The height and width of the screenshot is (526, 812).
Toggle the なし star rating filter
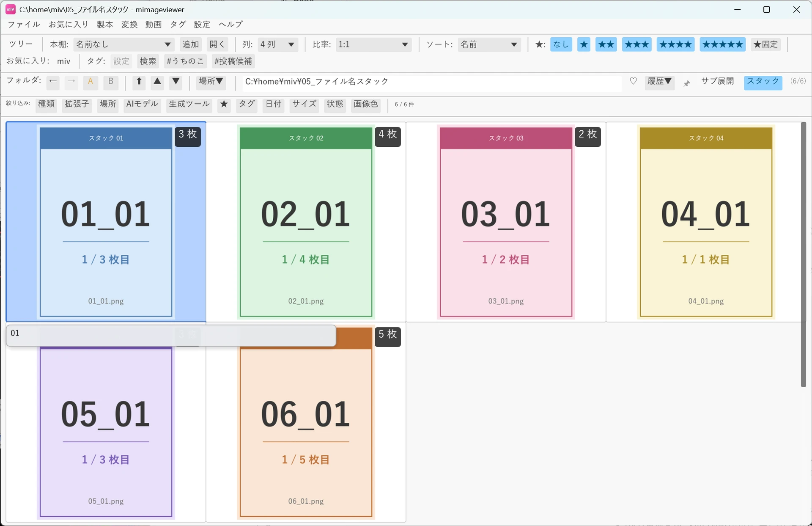[561, 44]
